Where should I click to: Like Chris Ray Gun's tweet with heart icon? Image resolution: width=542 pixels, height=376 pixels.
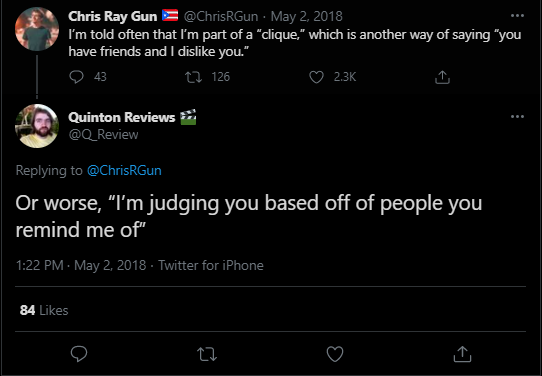click(x=316, y=77)
